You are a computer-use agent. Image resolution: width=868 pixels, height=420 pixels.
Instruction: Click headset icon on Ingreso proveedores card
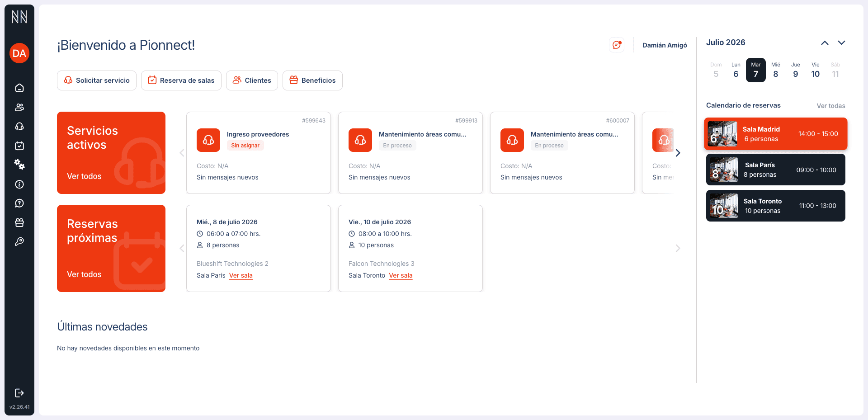tap(208, 140)
